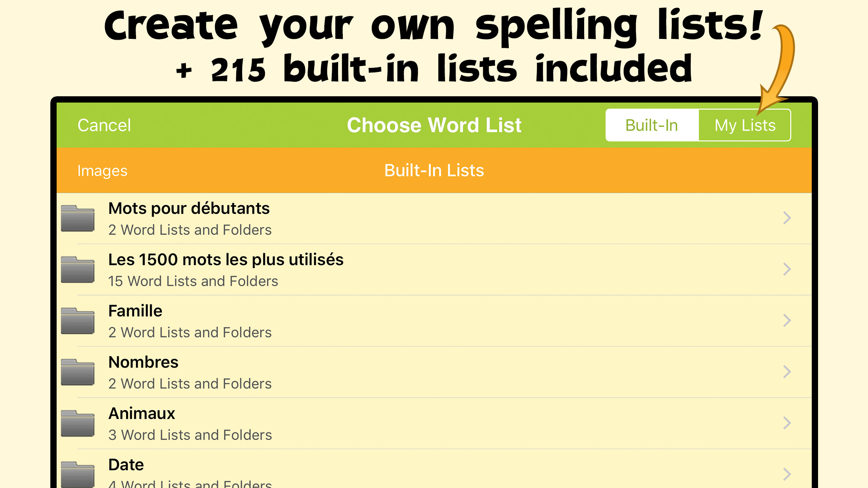Expand the Famille row chevron
Image resolution: width=868 pixels, height=488 pixels.
787,321
